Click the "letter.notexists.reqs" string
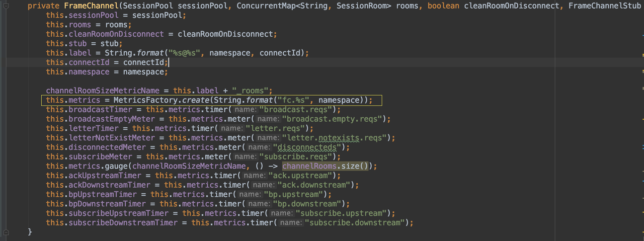The width and height of the screenshot is (644, 241). point(335,138)
